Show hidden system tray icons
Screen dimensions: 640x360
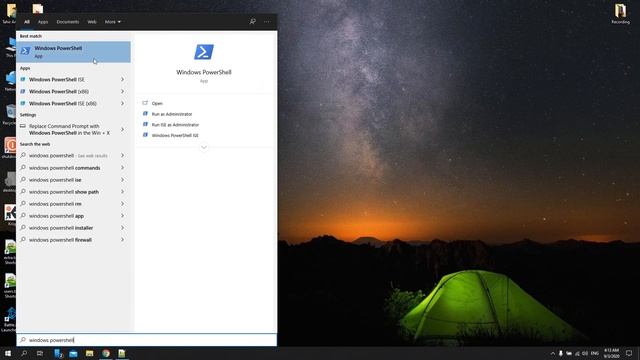[x=553, y=353]
